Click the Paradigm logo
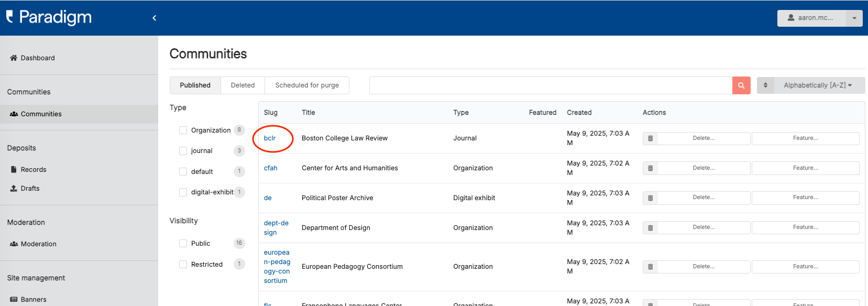The width and height of the screenshot is (868, 306). 49,17
